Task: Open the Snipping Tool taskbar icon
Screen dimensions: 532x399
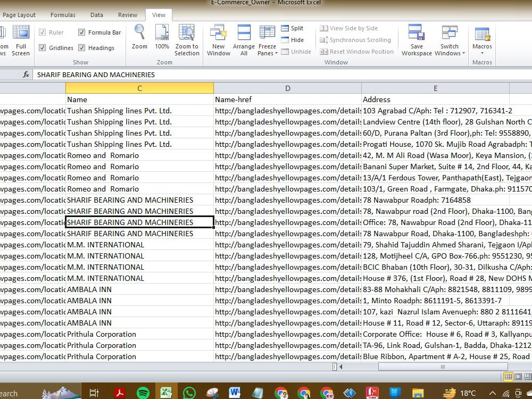Action: (212, 393)
